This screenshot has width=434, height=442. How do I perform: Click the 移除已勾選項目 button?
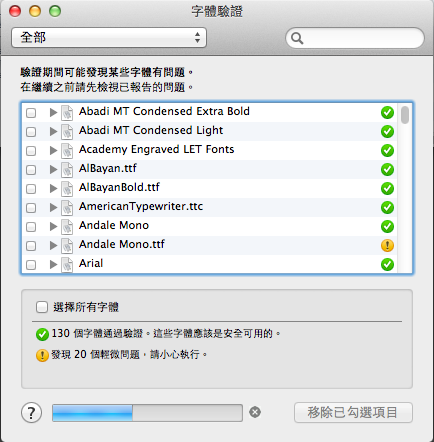tap(353, 413)
